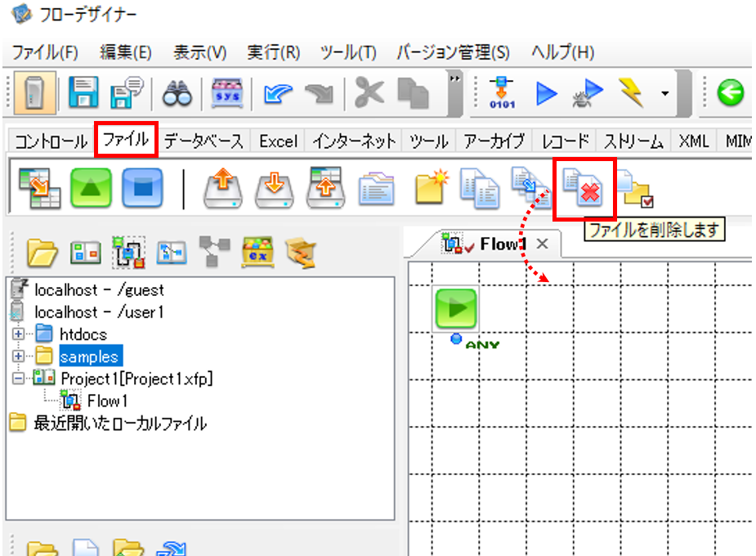756x556 pixels.
Task: Click the orange package arrow icon
Action: tap(301, 252)
